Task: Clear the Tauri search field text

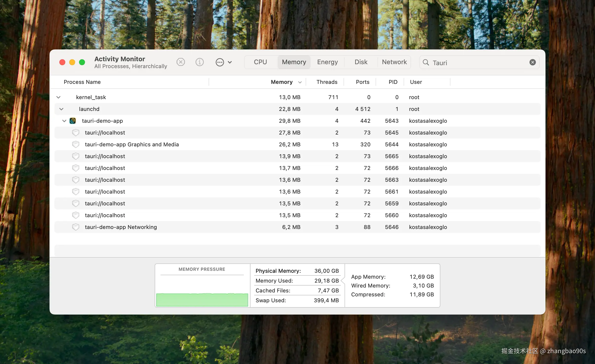Action: [532, 62]
